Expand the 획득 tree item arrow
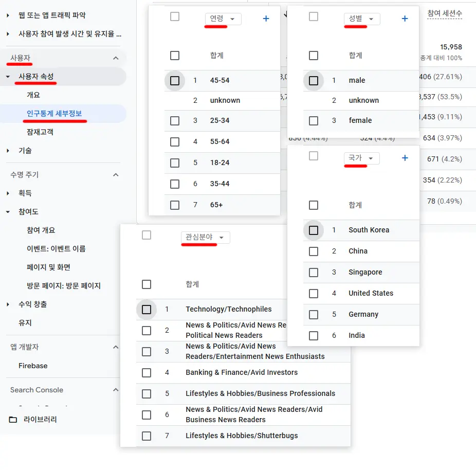476x470 pixels. pyautogui.click(x=8, y=193)
